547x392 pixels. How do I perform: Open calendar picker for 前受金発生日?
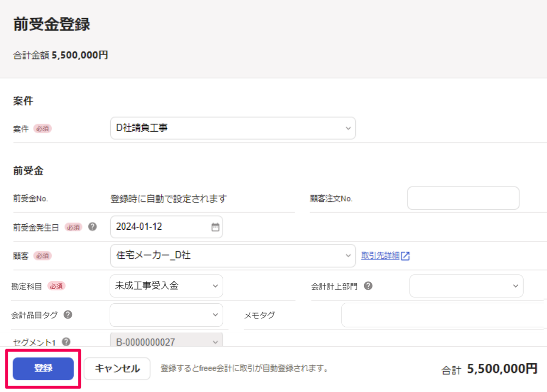coord(215,227)
